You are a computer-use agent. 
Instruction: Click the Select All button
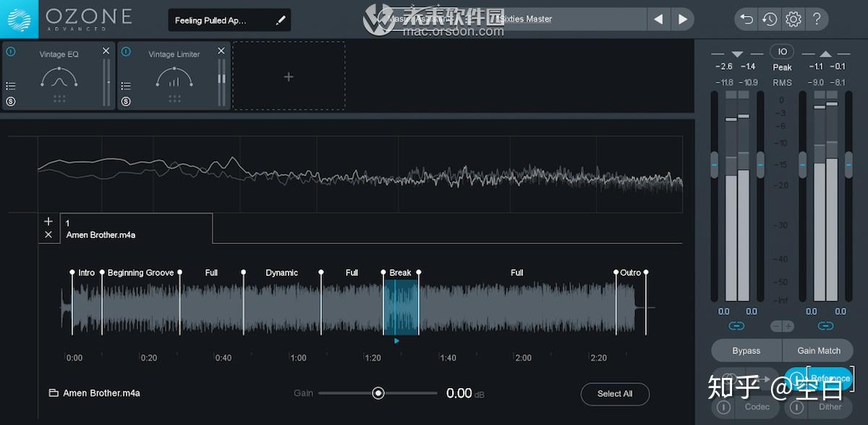tap(615, 394)
